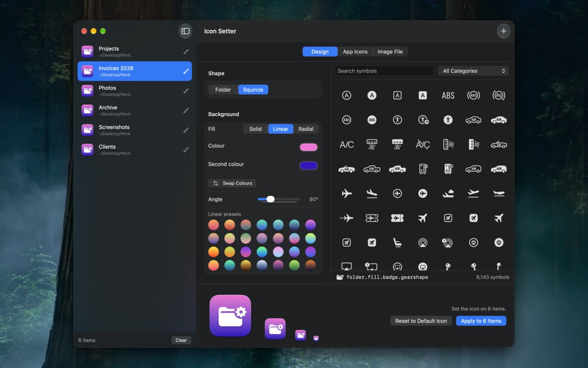588x368 pixels.
Task: Switch to the Design tab
Action: pos(320,52)
